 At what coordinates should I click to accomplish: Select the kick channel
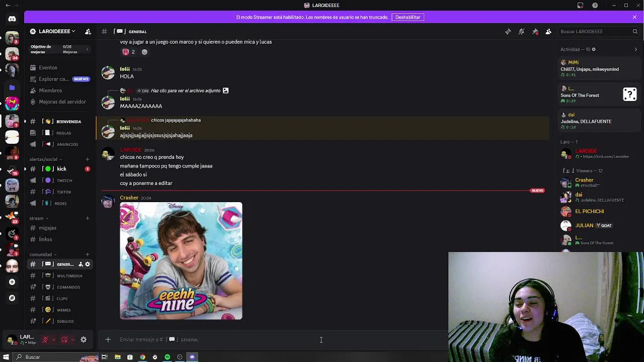(x=59, y=169)
